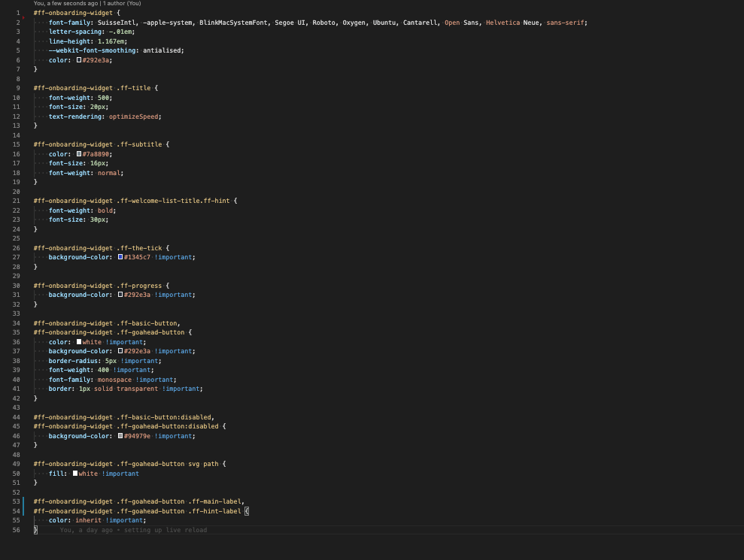Open the #94979e swatch in the disabled-button rule
Screen dimensions: 744x560
[120, 435]
